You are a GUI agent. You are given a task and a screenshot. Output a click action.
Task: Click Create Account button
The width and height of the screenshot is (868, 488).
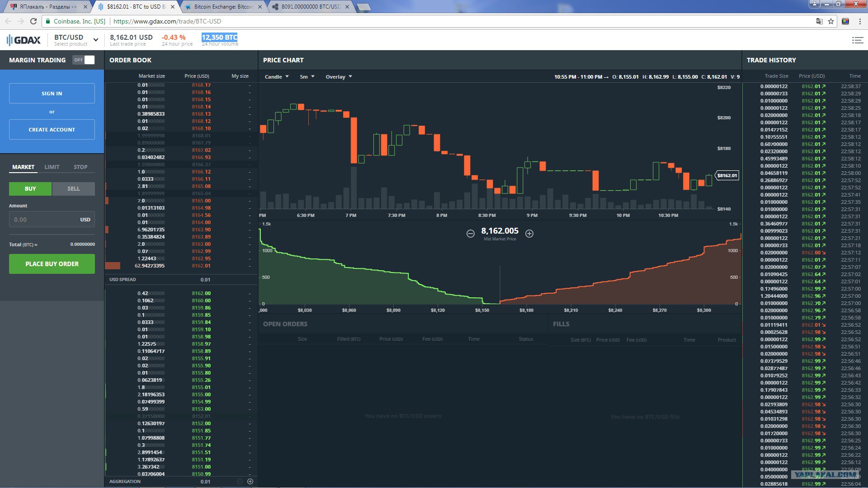tap(52, 130)
